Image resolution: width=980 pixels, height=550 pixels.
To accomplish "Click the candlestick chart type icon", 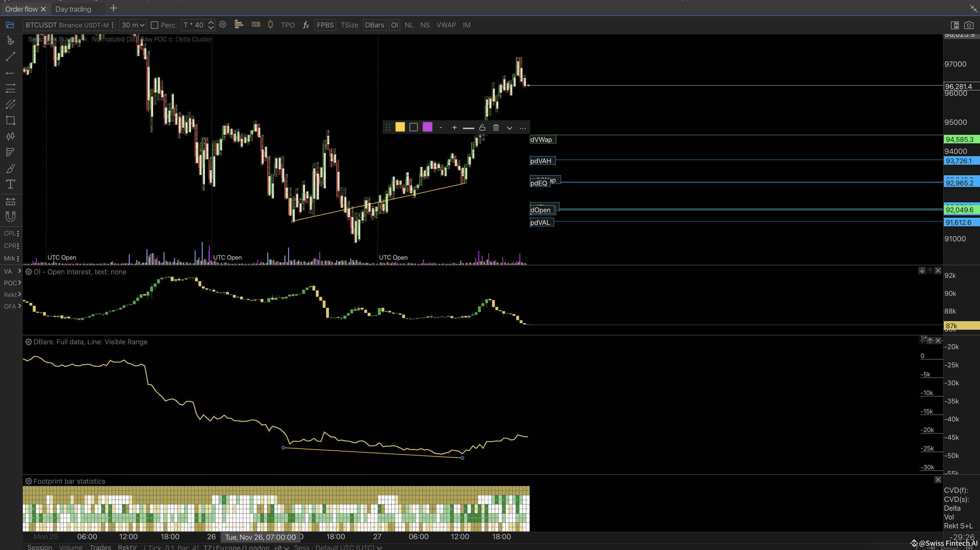I will tap(271, 25).
